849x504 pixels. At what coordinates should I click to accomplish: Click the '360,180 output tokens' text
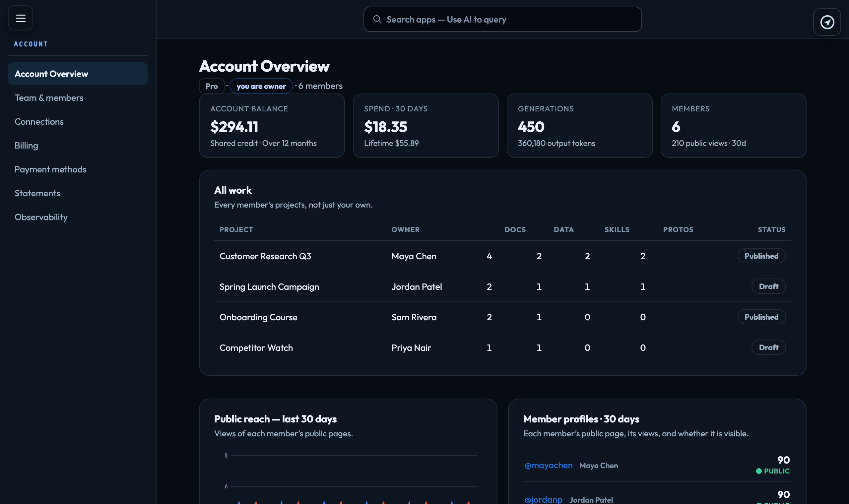(556, 143)
